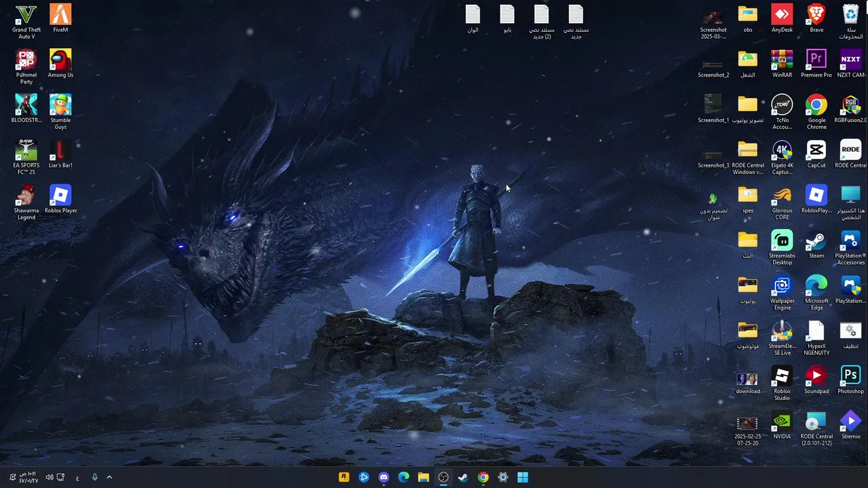
Task: Open This PC (هذا الكمبيوتر الشخصي) icon
Action: [x=850, y=203]
